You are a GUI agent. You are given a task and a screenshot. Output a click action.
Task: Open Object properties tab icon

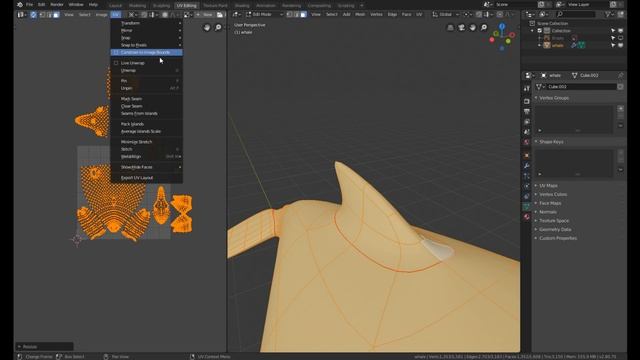tap(527, 155)
